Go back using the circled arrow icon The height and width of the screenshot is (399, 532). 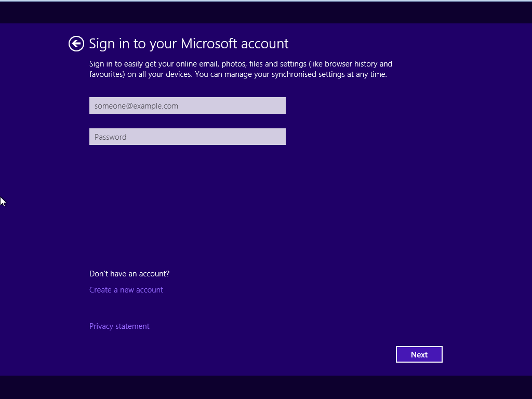point(76,44)
